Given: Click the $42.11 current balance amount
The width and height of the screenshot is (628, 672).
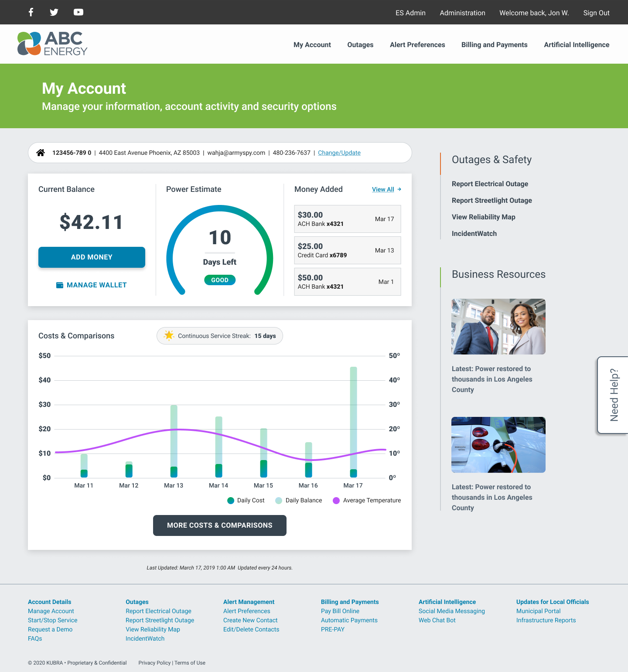Looking at the screenshot, I should 92,222.
